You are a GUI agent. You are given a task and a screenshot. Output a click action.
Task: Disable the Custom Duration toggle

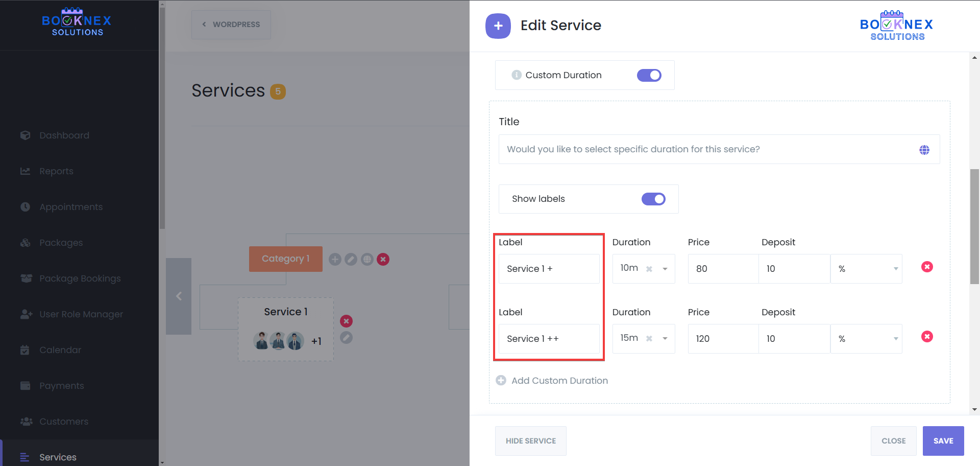[x=649, y=76]
